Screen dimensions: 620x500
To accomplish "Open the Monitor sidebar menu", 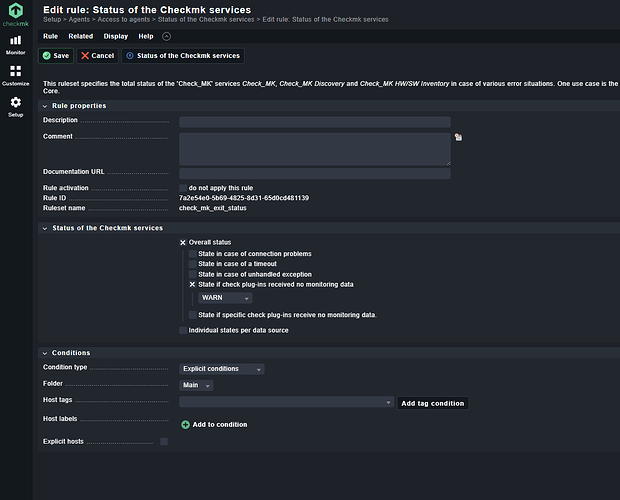I will point(15,45).
